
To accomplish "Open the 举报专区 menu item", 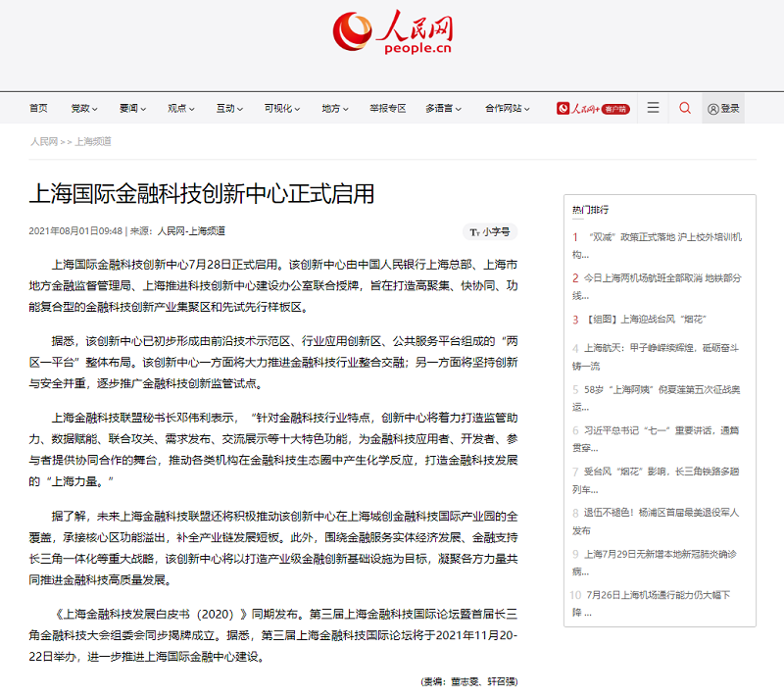I will coord(387,109).
